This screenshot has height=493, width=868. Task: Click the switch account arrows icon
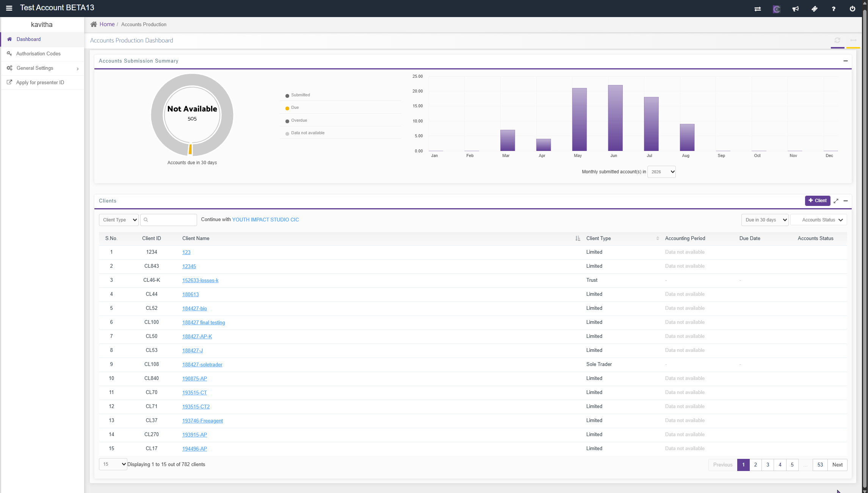[758, 9]
